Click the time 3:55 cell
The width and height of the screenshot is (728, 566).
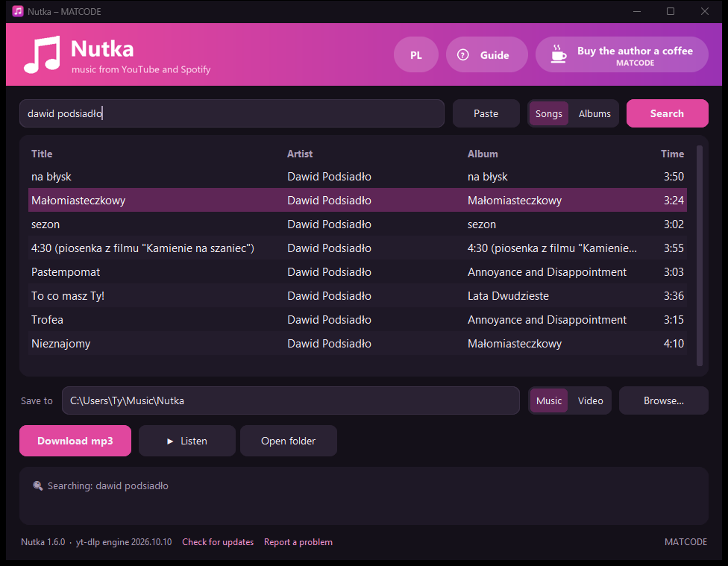pos(674,248)
